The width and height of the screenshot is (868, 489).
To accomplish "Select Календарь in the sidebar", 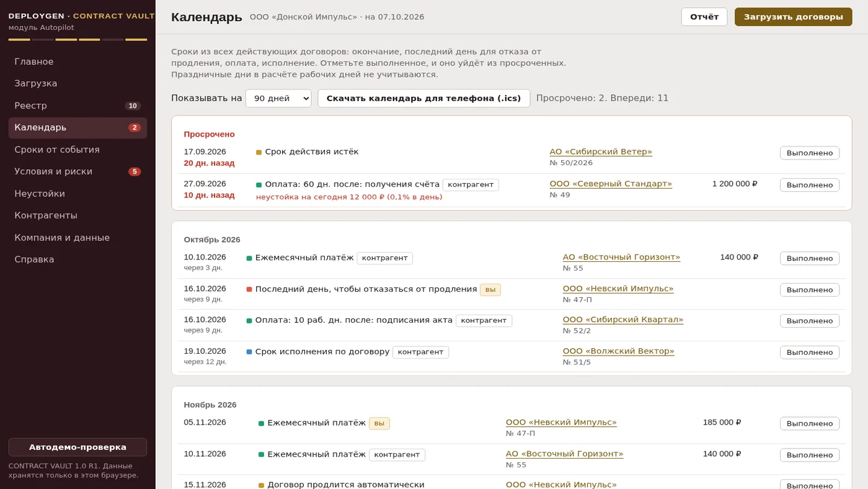I will 77,127.
